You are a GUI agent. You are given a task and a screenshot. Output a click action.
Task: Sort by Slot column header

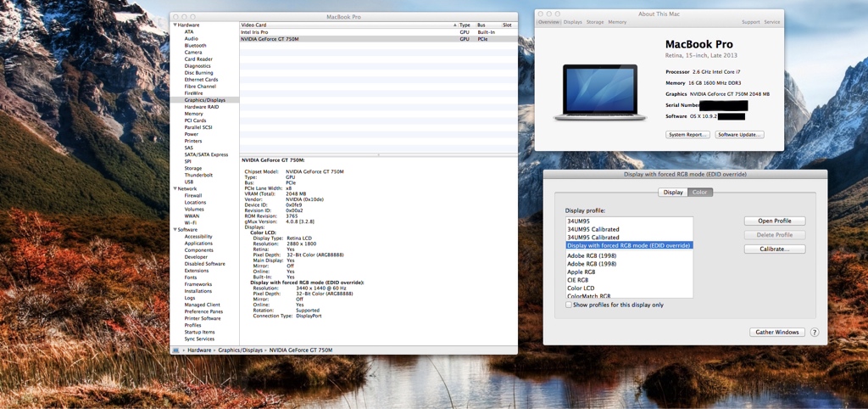pos(509,25)
